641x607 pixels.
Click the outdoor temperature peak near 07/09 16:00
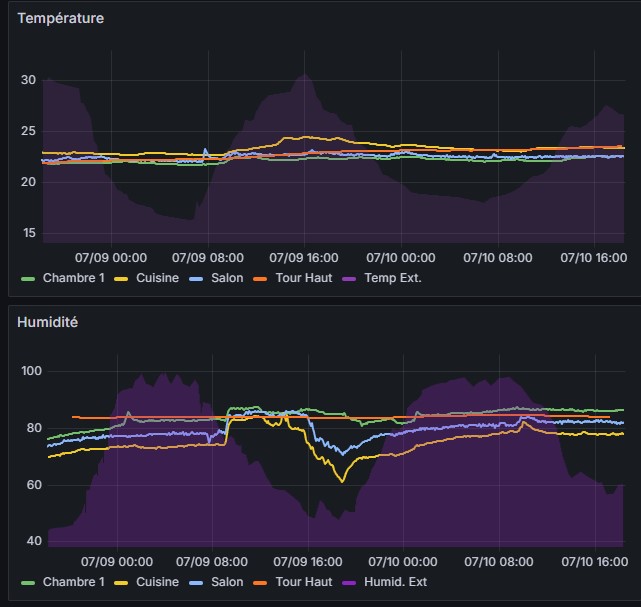point(305,74)
